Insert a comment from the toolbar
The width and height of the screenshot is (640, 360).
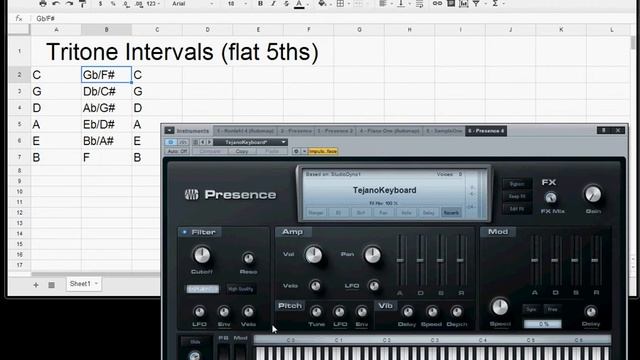pyautogui.click(x=451, y=4)
